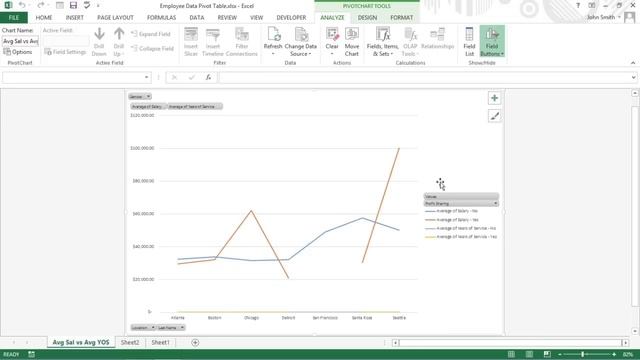Click the Move Chart icon

(x=351, y=42)
